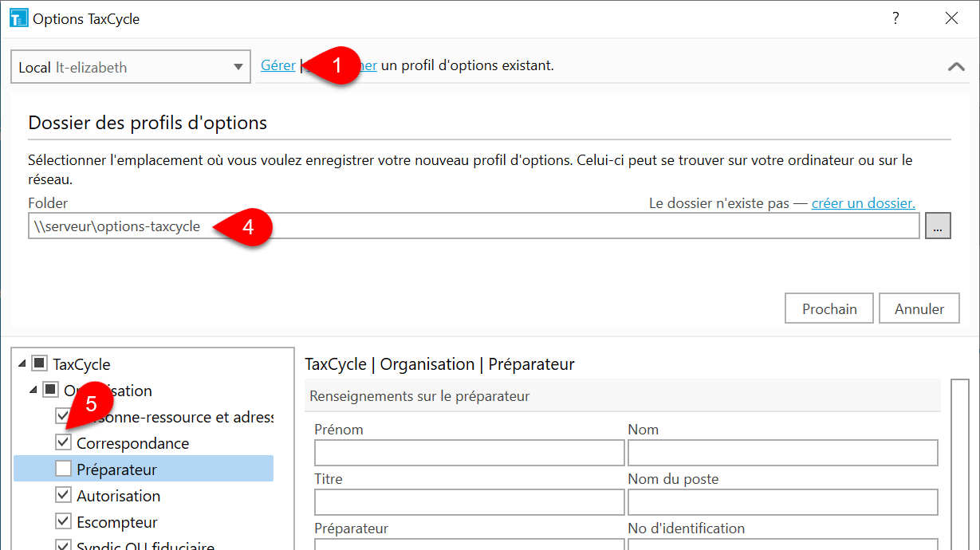980x550 pixels.
Task: Select Correspondance in the options tree
Action: [132, 443]
